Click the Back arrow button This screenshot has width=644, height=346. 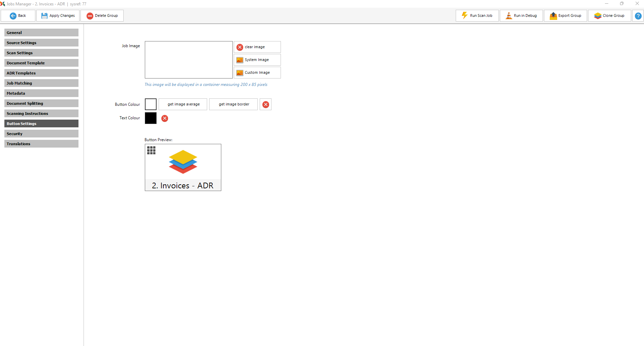(x=18, y=16)
